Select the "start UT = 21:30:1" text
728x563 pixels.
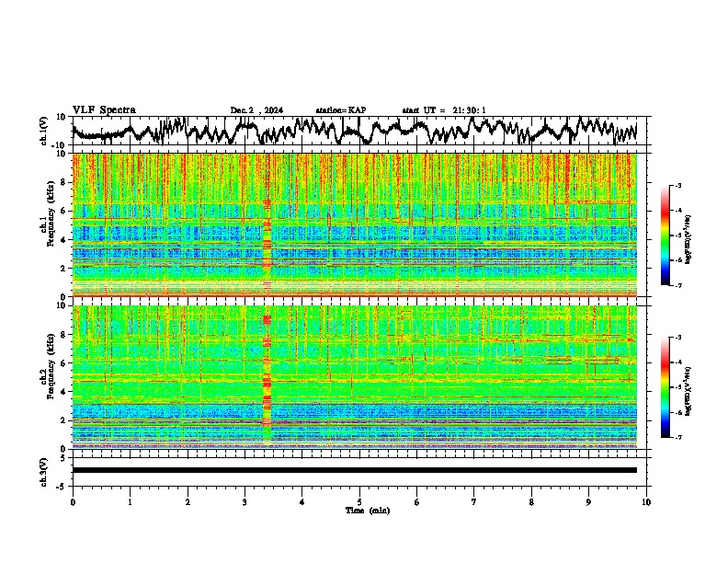[444, 110]
